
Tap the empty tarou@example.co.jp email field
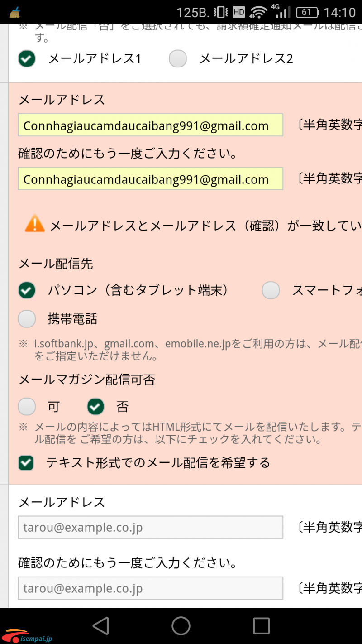click(x=150, y=527)
